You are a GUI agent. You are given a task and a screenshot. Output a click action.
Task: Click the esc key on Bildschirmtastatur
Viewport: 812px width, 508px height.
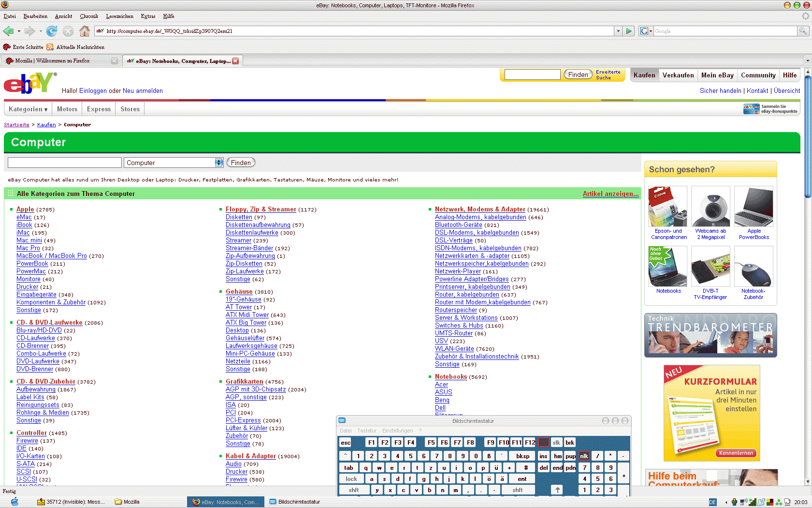346,443
